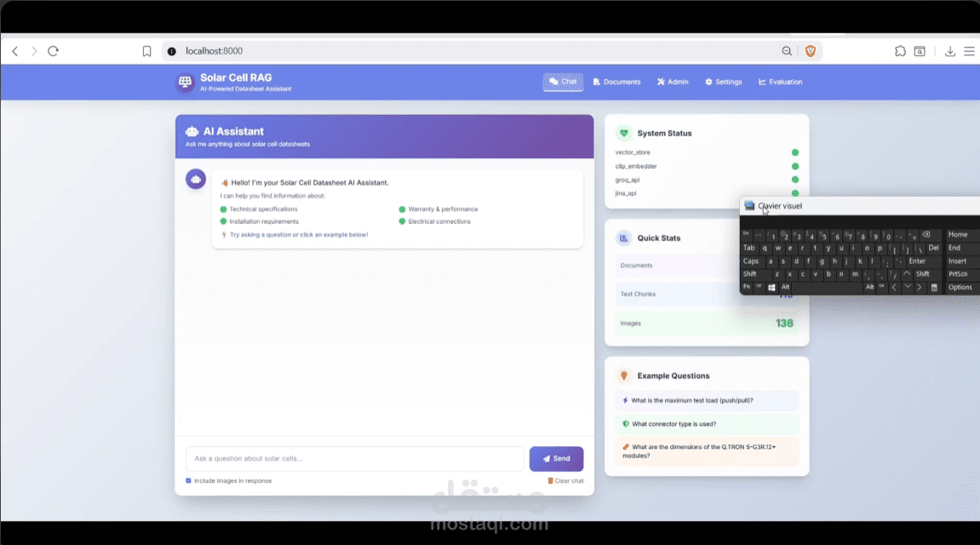Click the Home key on virtual keyboard
Image resolution: width=980 pixels, height=545 pixels.
click(x=962, y=235)
